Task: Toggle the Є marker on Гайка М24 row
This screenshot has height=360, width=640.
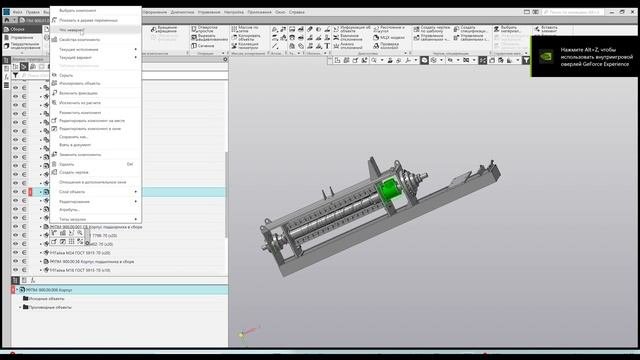Action: (24, 253)
